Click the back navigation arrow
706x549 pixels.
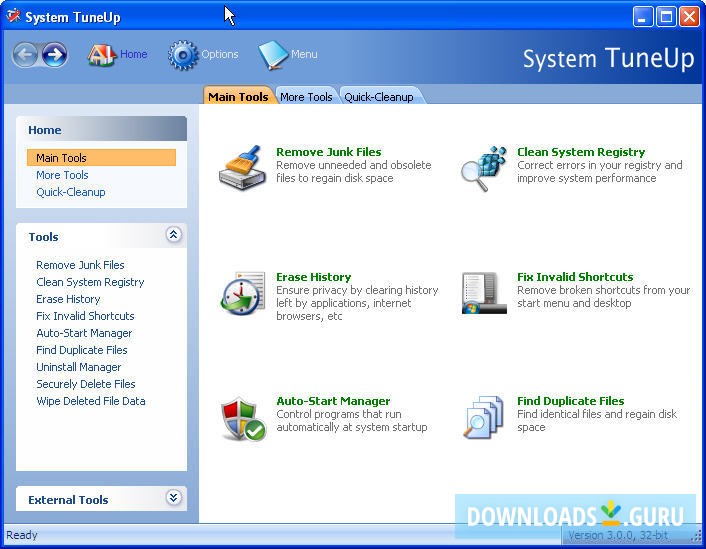25,55
